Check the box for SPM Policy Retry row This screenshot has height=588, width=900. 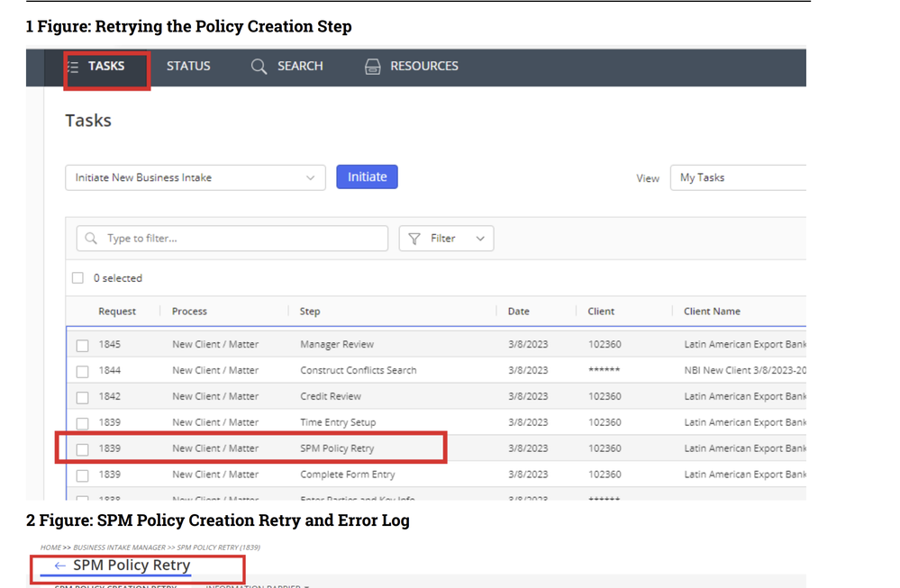[83, 449]
